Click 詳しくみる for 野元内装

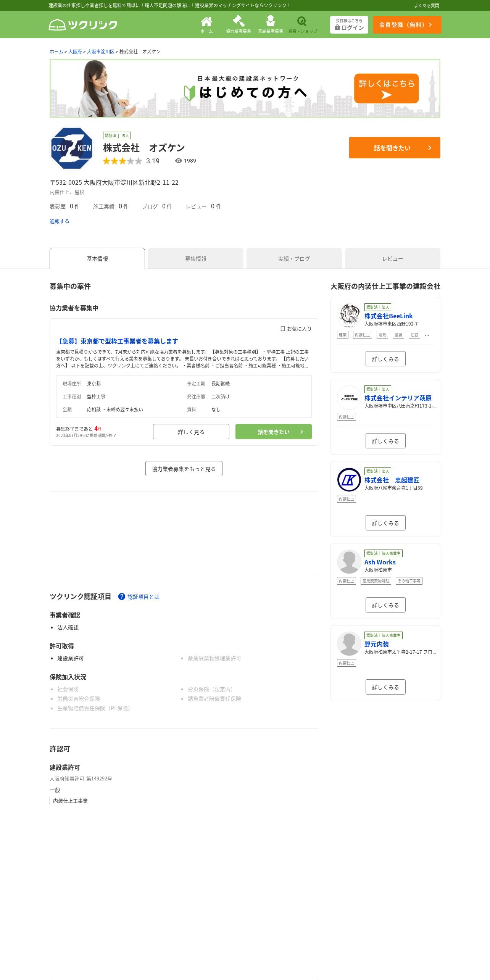385,687
